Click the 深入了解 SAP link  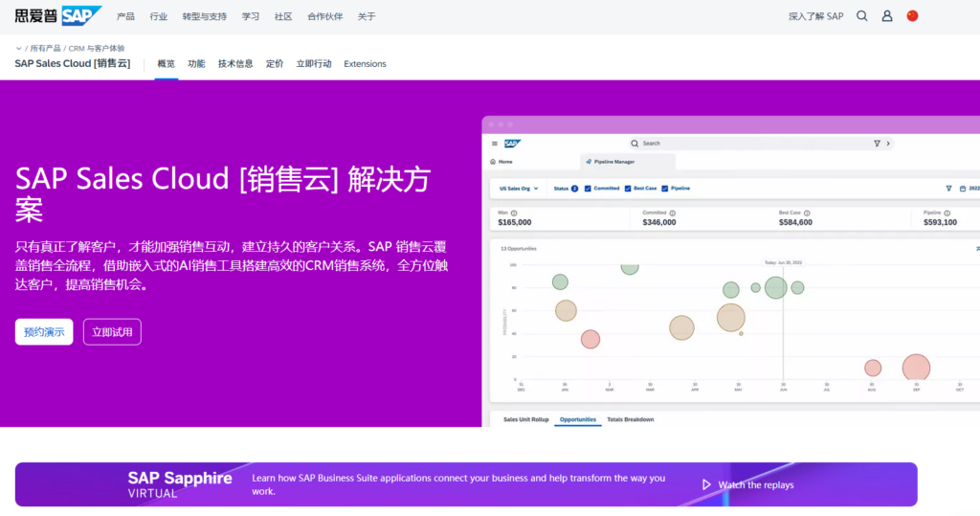coord(815,16)
